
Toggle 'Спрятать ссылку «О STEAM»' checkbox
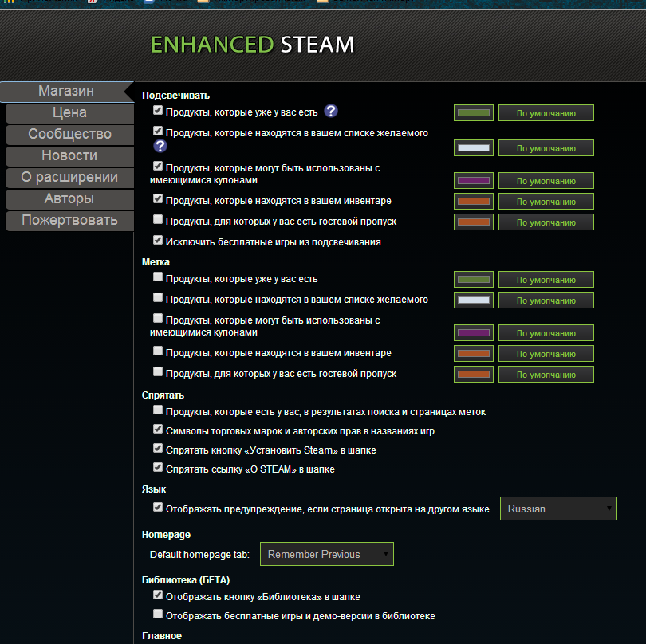(158, 467)
